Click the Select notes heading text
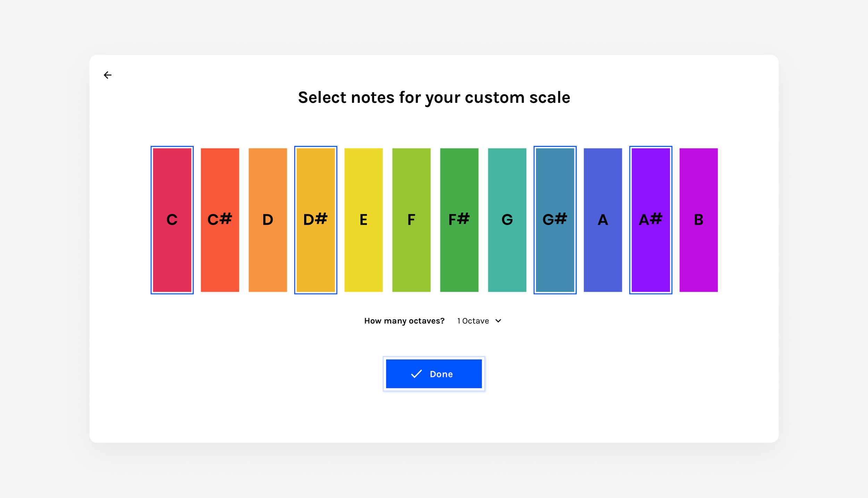The image size is (868, 498). (434, 98)
